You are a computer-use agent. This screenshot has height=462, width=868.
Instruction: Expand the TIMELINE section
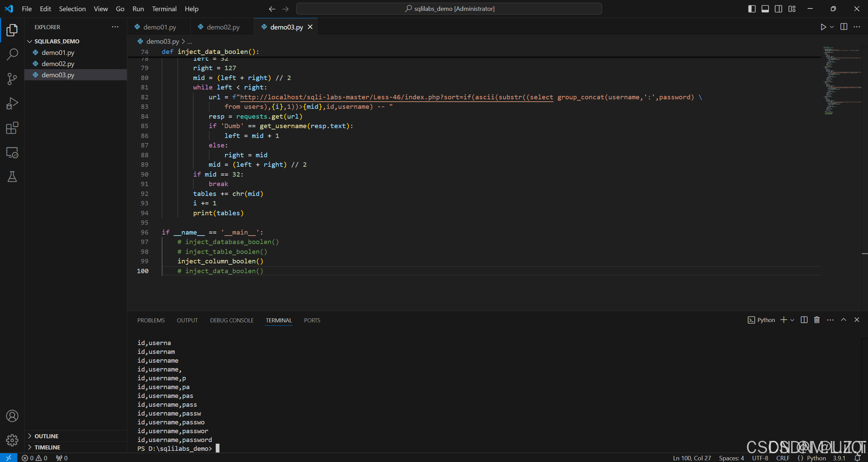click(47, 447)
